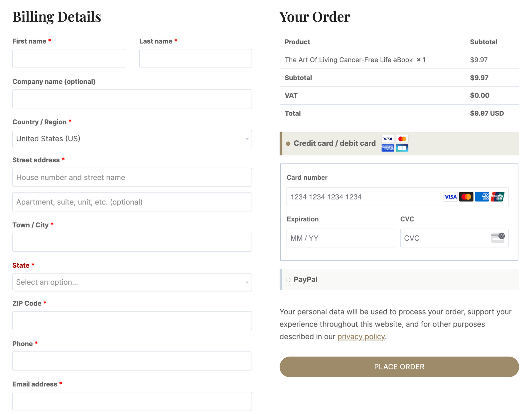532x414 pixels.
Task: Click the Visa logo inside card number field
Action: click(451, 197)
